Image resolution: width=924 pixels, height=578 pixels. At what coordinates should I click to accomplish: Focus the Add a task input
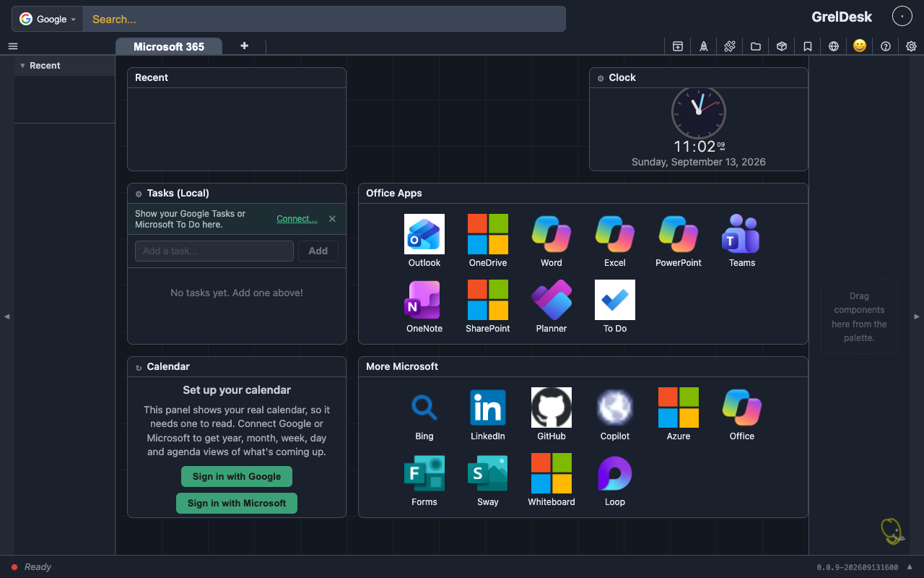(x=214, y=251)
